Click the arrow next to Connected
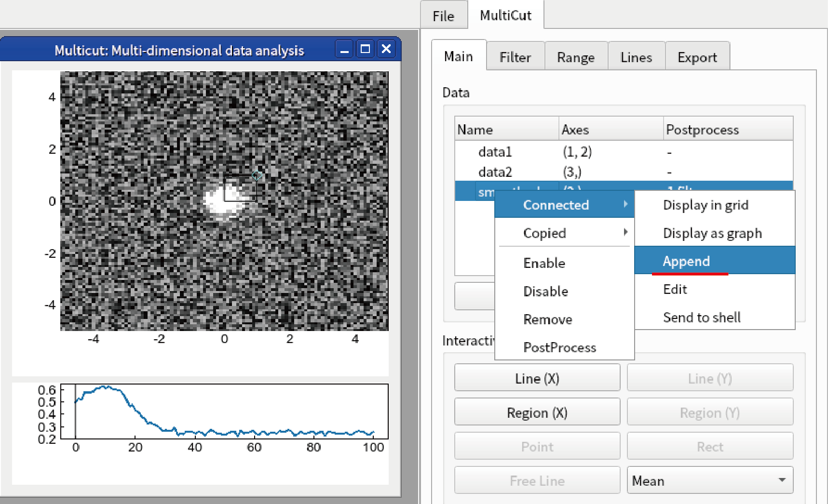The width and height of the screenshot is (828, 504). click(x=625, y=204)
